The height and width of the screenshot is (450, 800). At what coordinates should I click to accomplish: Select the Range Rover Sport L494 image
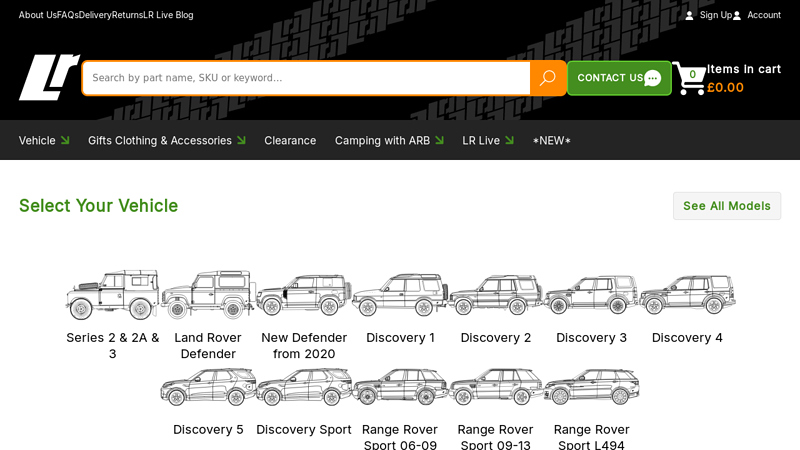[x=591, y=387]
